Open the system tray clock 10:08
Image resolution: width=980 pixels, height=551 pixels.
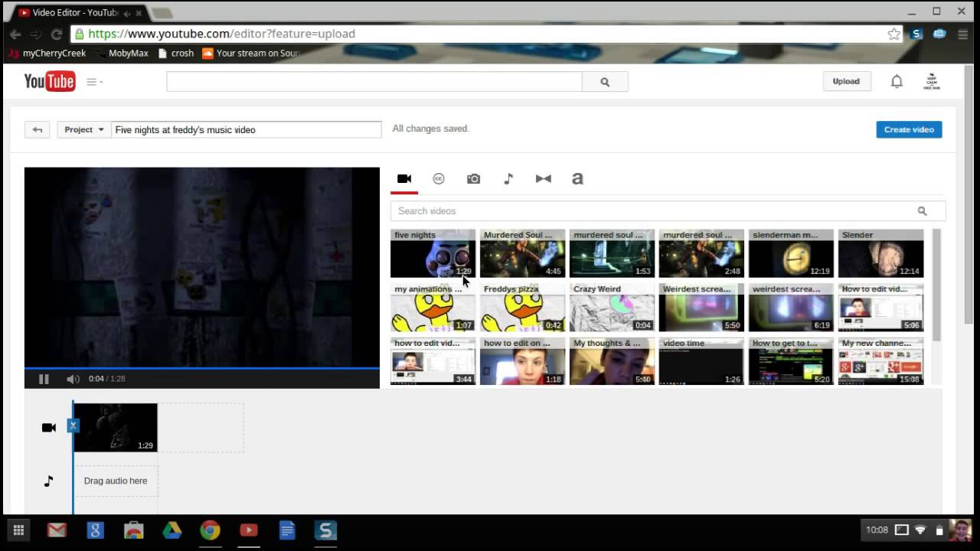coord(877,530)
